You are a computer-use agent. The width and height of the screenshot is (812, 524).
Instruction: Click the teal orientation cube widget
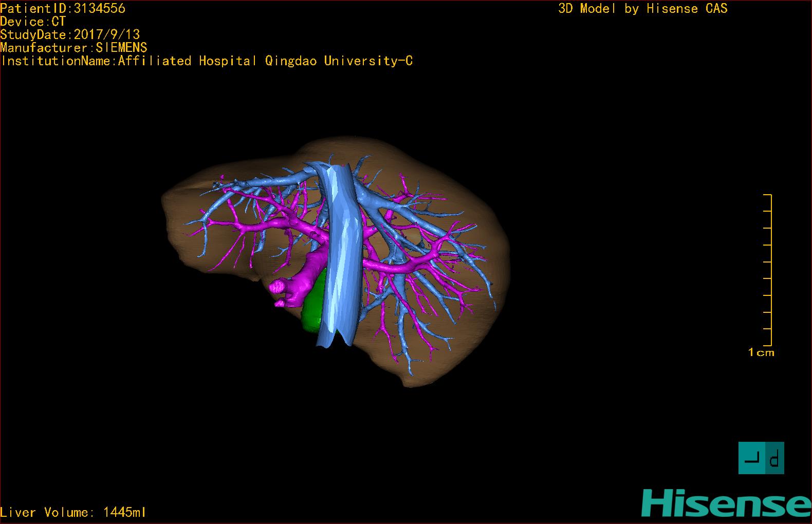pos(761,458)
